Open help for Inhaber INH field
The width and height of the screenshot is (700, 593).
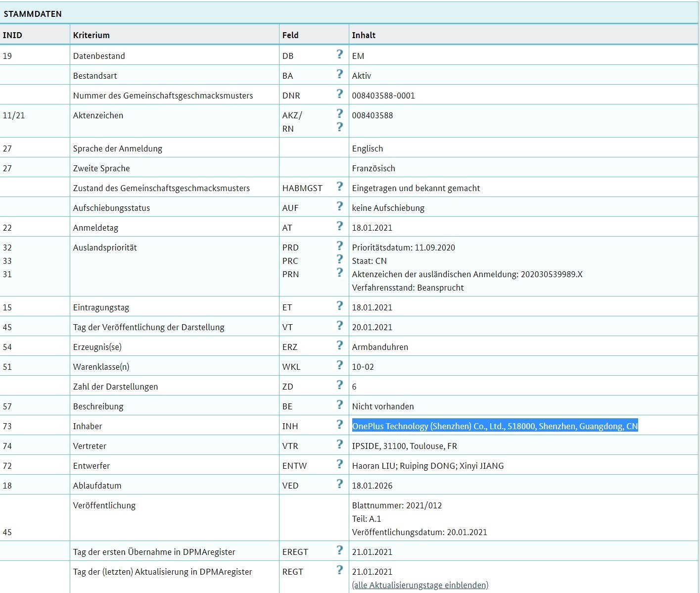(x=339, y=424)
